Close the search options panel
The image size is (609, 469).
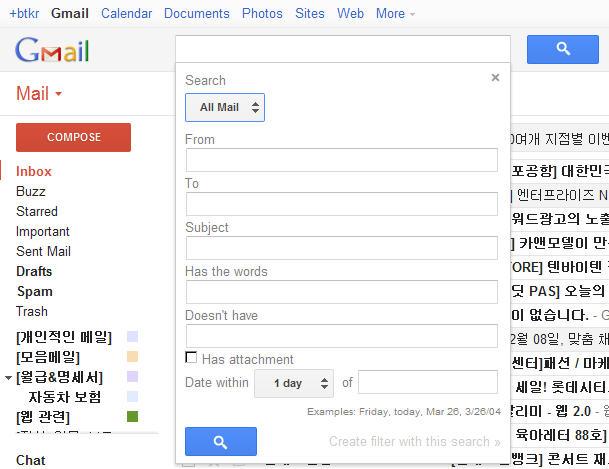pos(495,77)
